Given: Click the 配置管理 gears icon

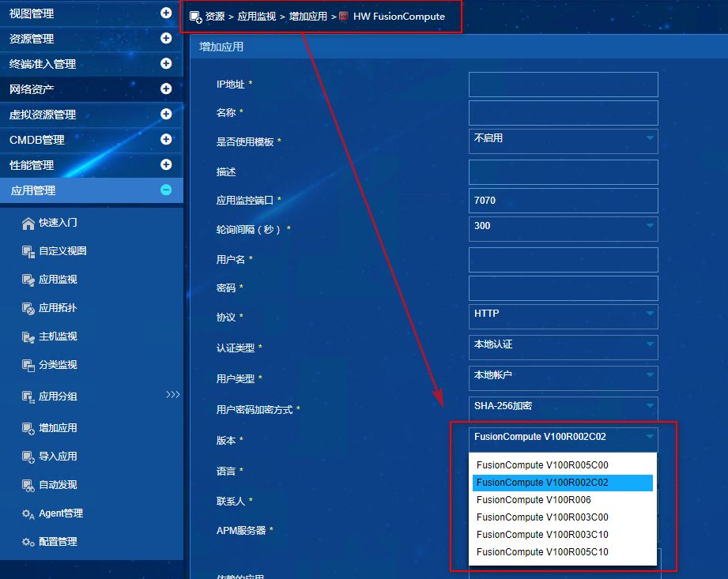Looking at the screenshot, I should (x=28, y=542).
